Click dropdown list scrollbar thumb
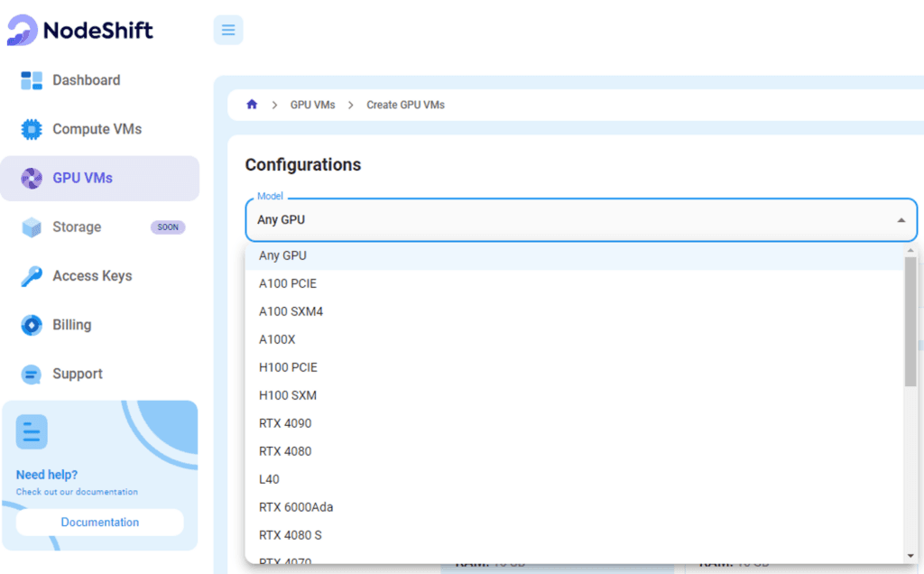Screen dimensions: 924x574 (x=910, y=322)
